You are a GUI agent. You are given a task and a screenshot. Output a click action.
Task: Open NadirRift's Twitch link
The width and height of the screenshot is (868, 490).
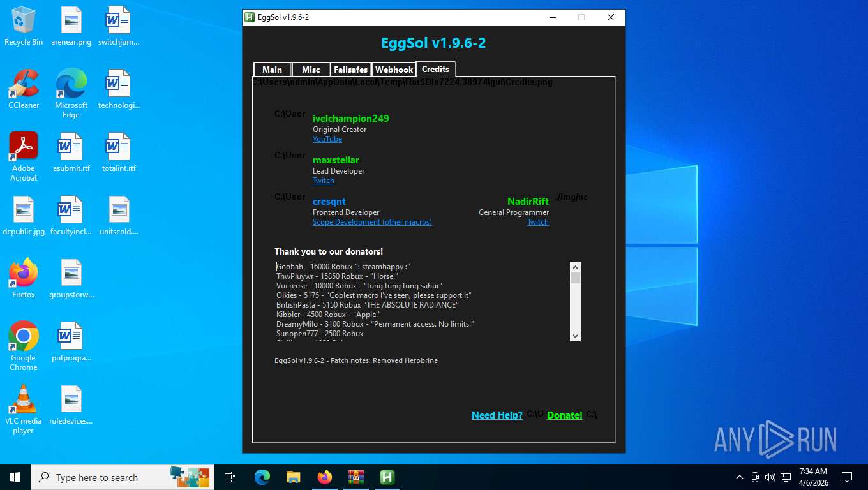538,222
